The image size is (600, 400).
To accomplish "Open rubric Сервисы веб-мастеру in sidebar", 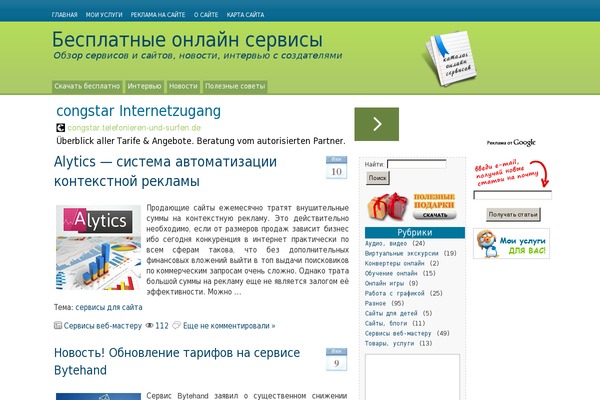I will click(398, 333).
